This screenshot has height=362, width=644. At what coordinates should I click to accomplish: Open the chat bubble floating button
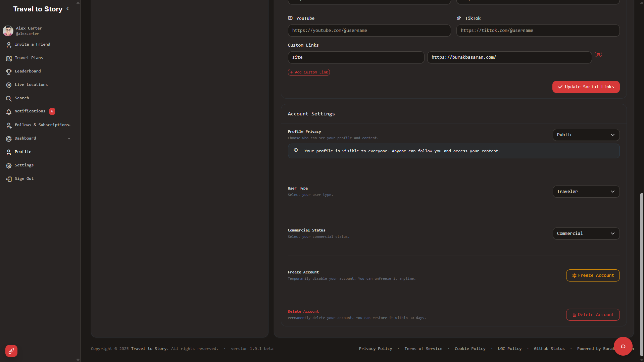click(623, 346)
